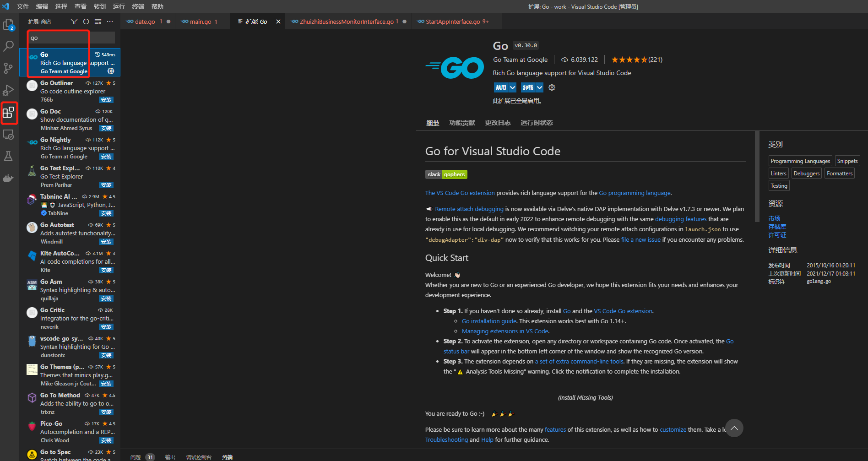Select the Go To Method extension row
Viewport: 868px width, 461px height.
pyautogui.click(x=70, y=403)
